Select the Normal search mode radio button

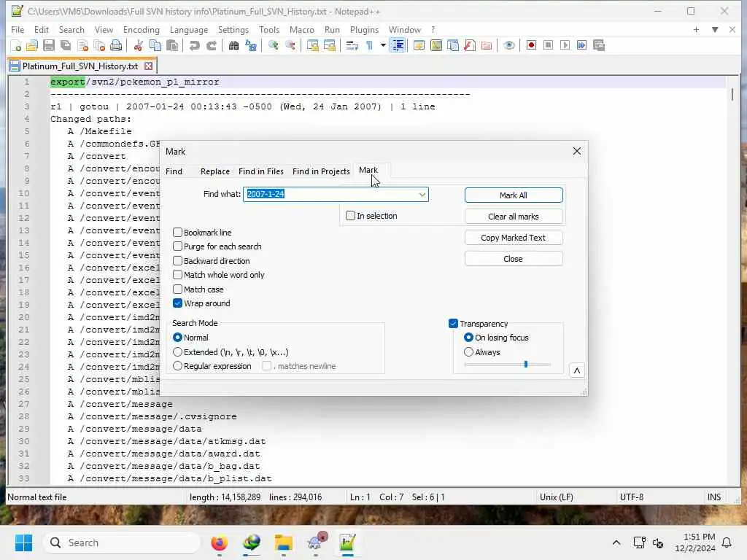click(178, 337)
